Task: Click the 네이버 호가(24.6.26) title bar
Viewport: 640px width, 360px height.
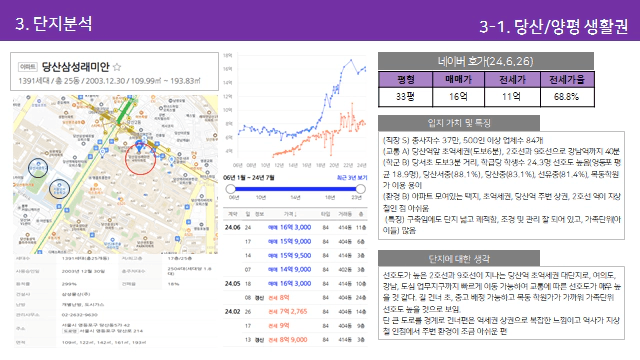Action: 486,61
